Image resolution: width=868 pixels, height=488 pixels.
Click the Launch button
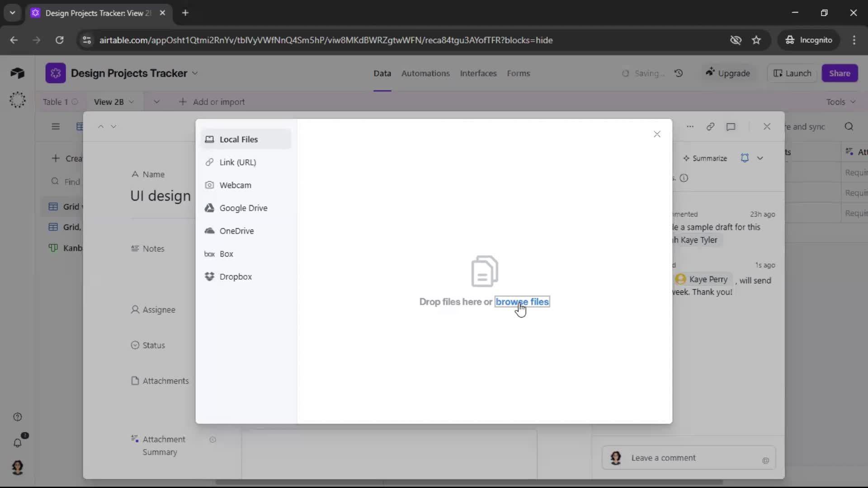793,73
